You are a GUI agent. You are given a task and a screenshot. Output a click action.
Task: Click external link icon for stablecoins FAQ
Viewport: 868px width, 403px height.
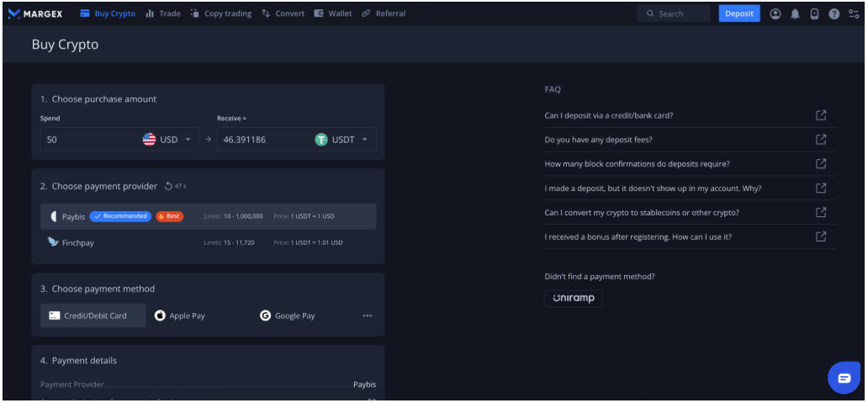click(x=821, y=212)
